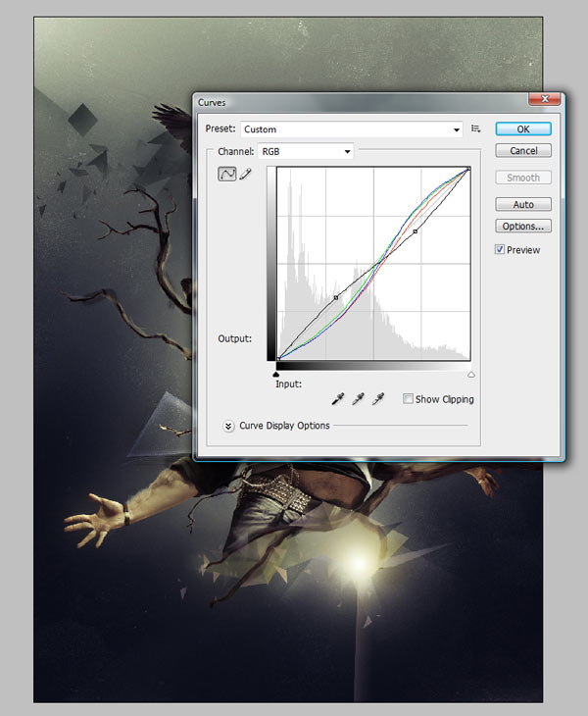Select the bottom-left curve endpoint

[x=278, y=359]
